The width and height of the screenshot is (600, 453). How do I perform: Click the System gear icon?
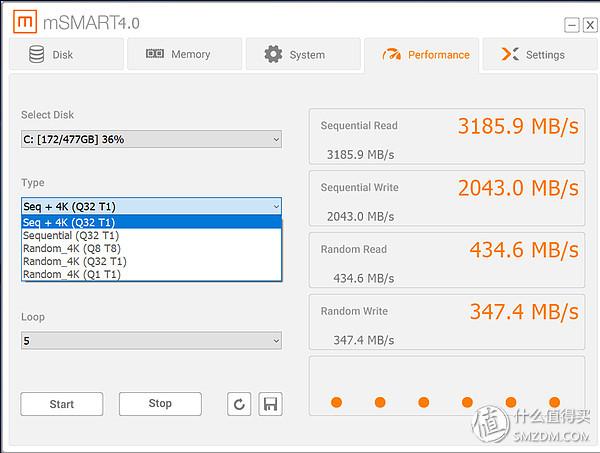[273, 54]
